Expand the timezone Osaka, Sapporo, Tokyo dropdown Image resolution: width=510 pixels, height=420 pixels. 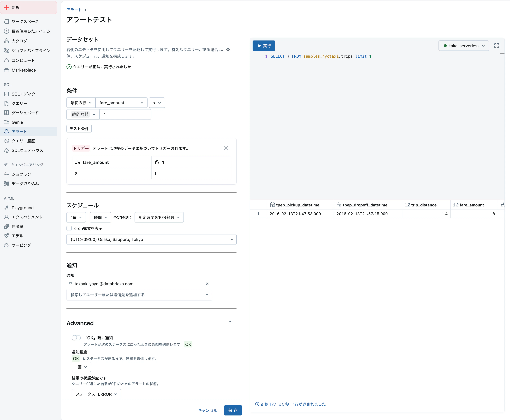[151, 239]
